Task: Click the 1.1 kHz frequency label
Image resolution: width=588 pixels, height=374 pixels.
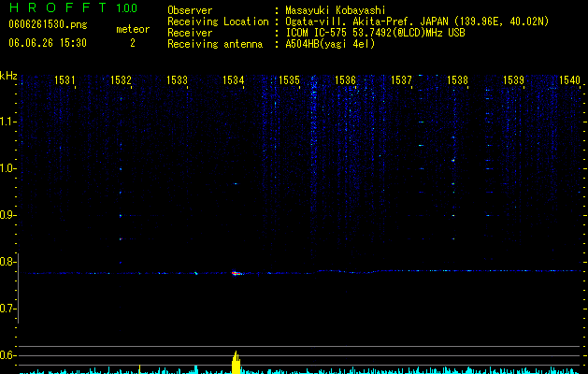Action: tap(7, 122)
